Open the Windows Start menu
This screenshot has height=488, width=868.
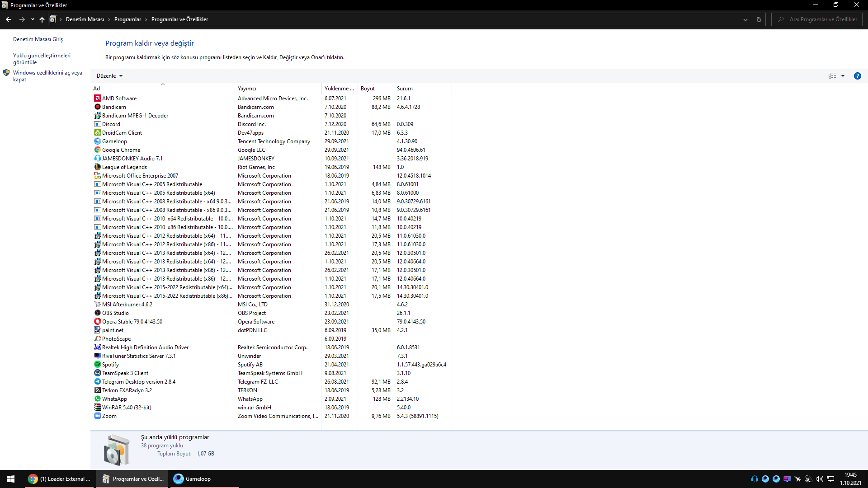tap(11, 479)
